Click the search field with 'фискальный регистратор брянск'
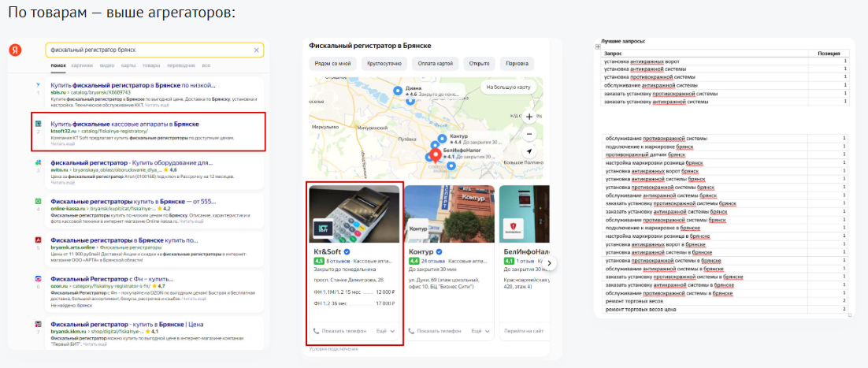Viewport: 868px width, 368px height. point(154,50)
